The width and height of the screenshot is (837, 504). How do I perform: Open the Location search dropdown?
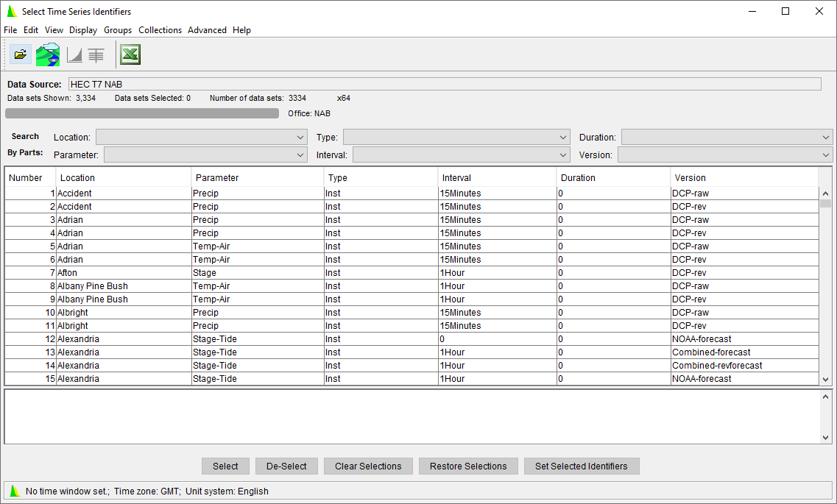tap(202, 137)
